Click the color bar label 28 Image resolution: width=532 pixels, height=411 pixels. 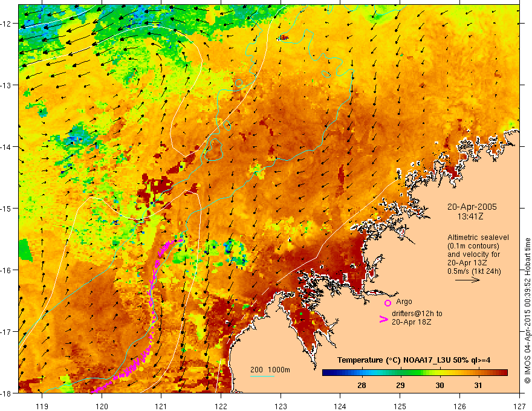tap(362, 385)
